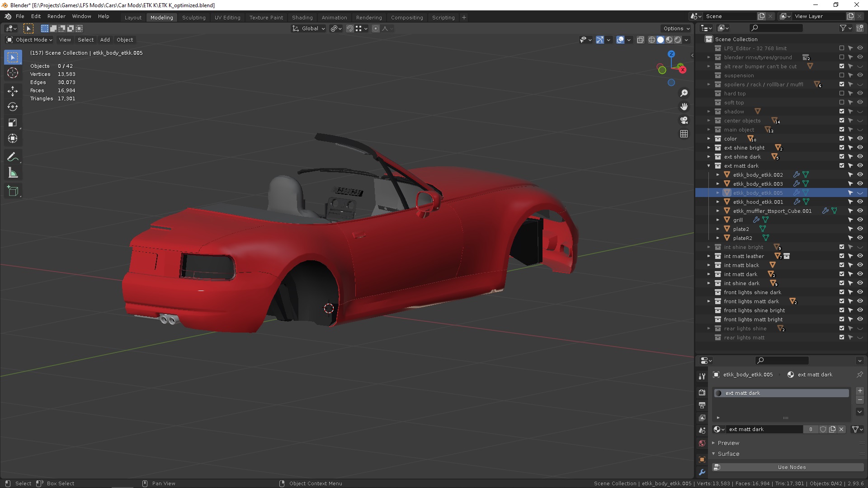This screenshot has width=868, height=488.
Task: Click the material name field ext matt dark
Action: [764, 429]
